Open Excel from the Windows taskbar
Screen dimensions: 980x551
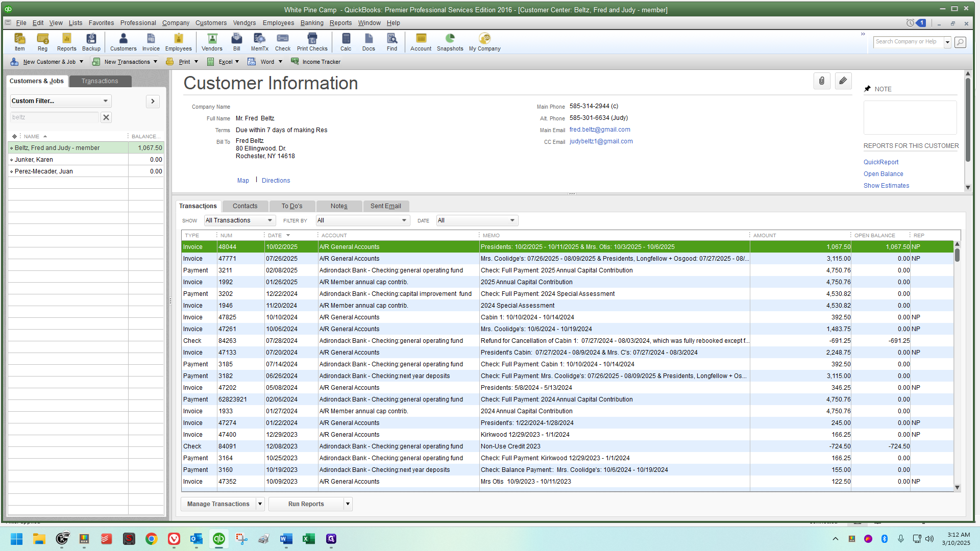point(308,539)
